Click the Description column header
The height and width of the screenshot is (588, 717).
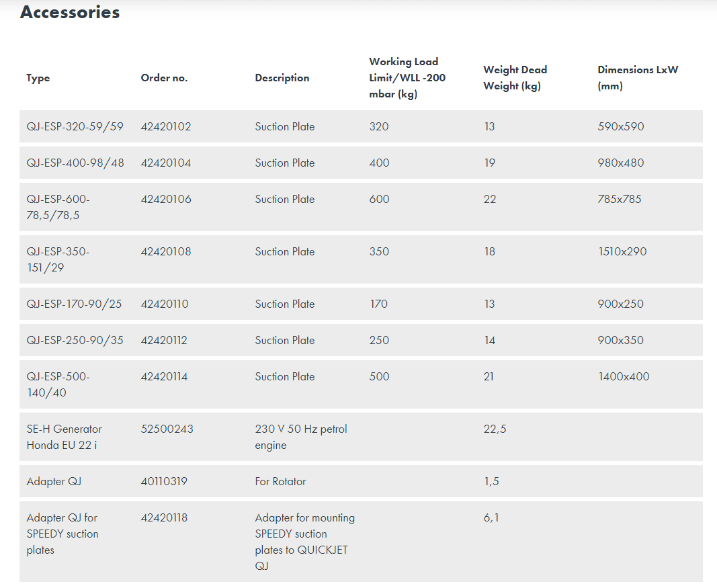(282, 78)
